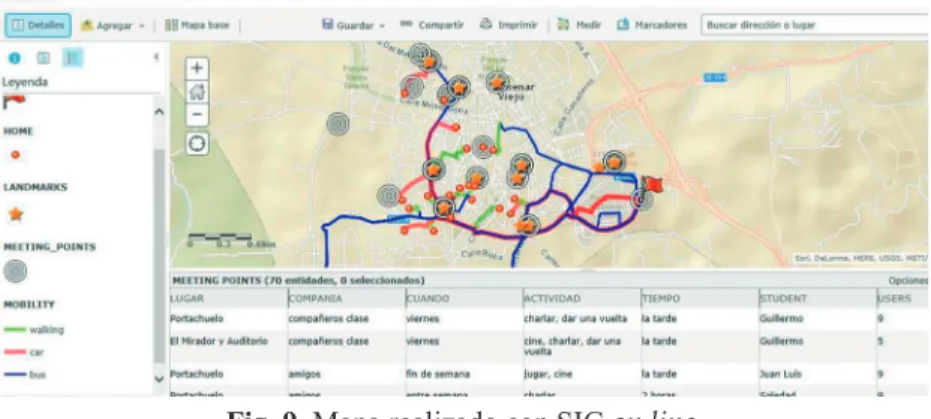Sort by the ACTIVIDAD column header

(581, 299)
